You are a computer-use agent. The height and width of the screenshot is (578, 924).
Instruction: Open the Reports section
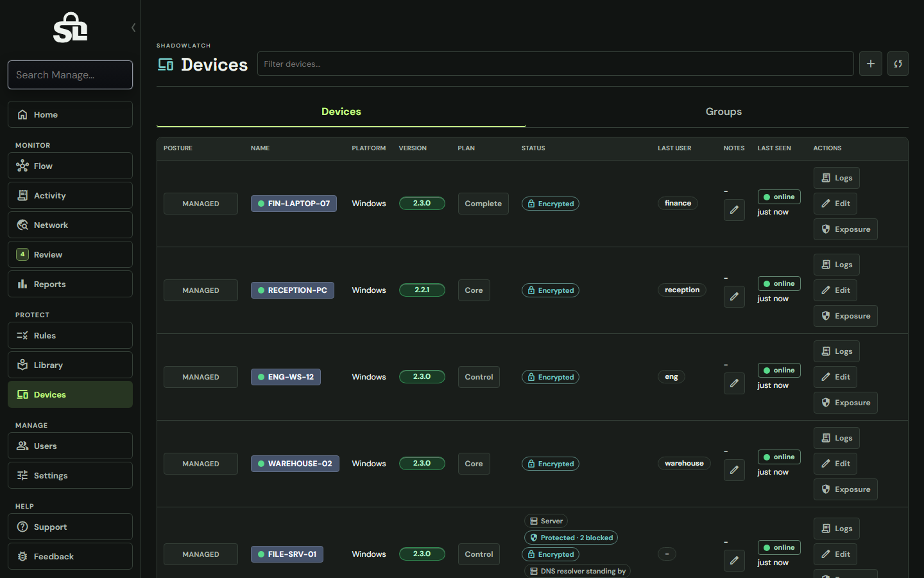coord(70,284)
